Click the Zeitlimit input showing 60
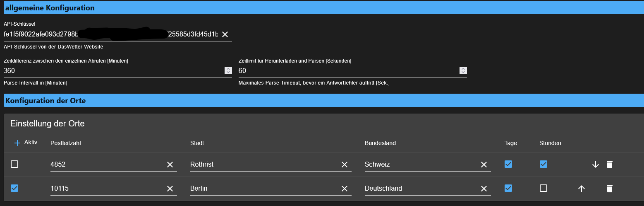 tap(347, 70)
